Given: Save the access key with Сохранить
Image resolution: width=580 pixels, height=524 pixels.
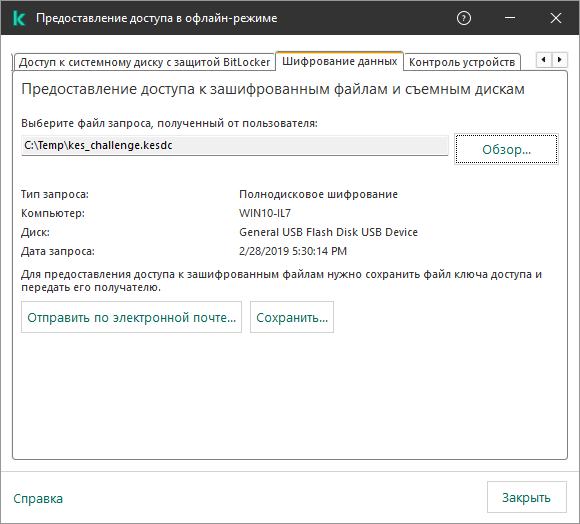Looking at the screenshot, I should click(x=292, y=317).
